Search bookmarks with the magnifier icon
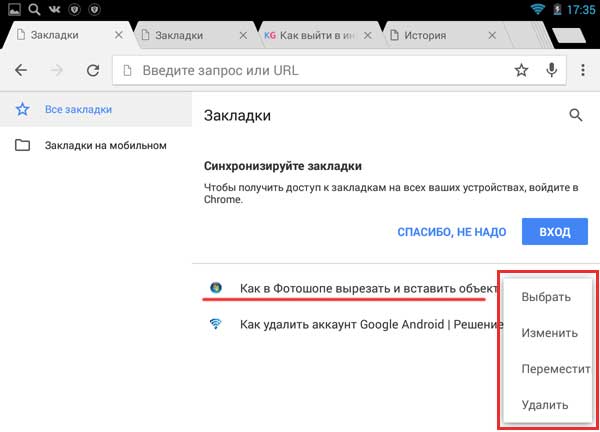This screenshot has height=432, width=600. (575, 115)
